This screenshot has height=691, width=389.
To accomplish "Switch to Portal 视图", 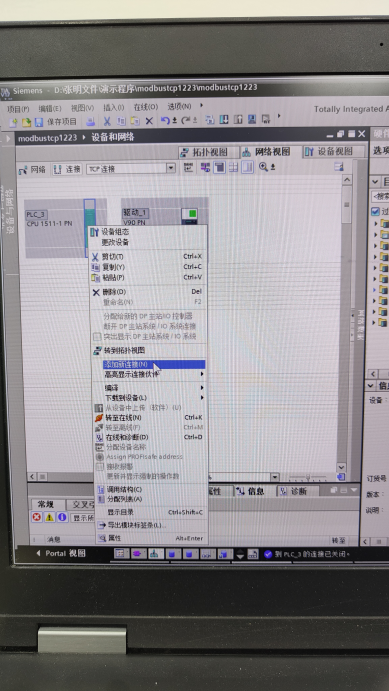I will tap(61, 554).
